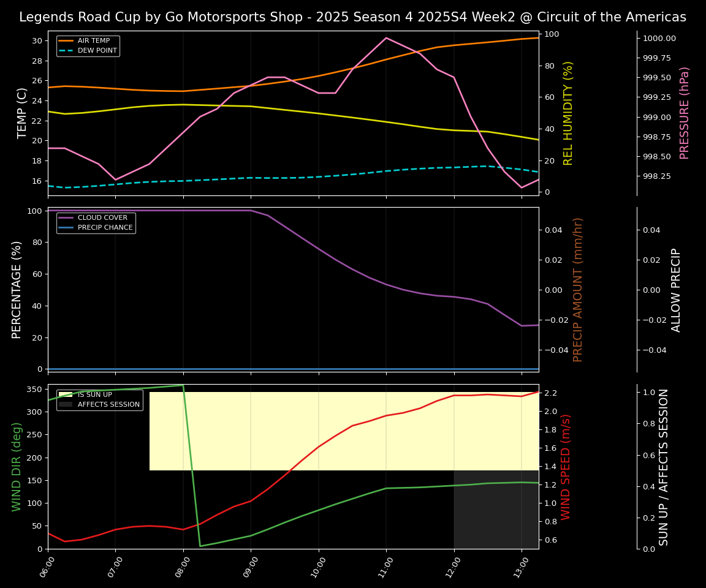This screenshot has height=588, width=706.
Task: Click the Legends Road Cup chart title
Action: coord(352,17)
